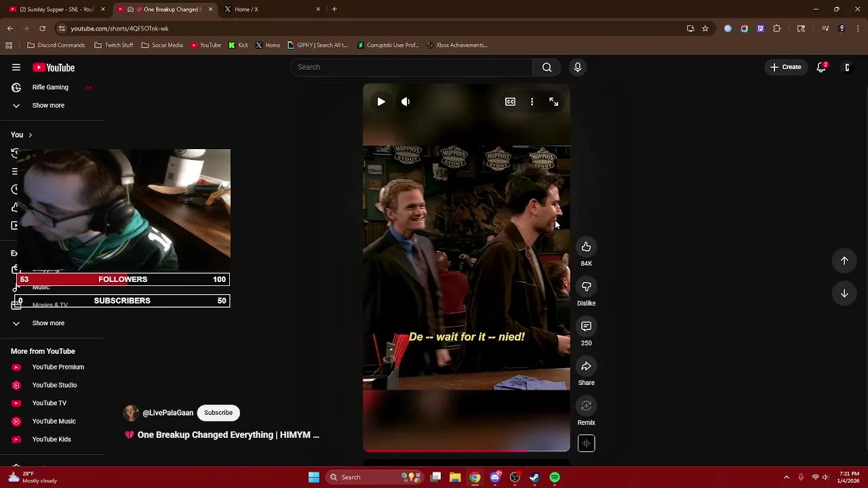Open the Chrome three-dot menu

(x=859, y=28)
